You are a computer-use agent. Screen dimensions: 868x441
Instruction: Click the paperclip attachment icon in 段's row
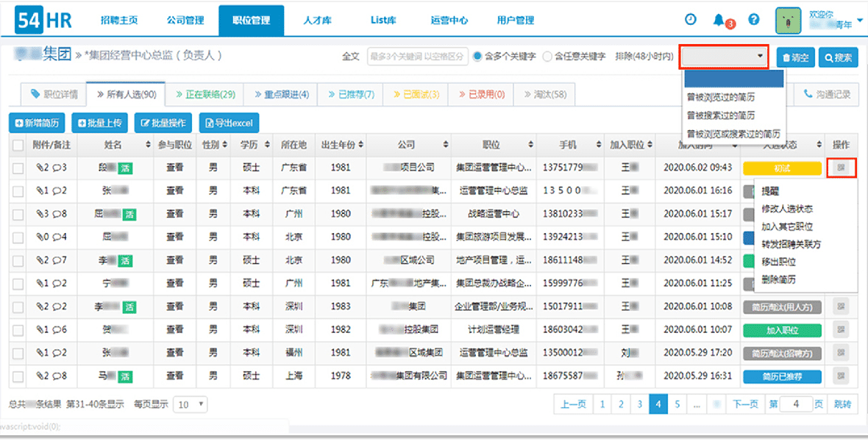pyautogui.click(x=40, y=167)
